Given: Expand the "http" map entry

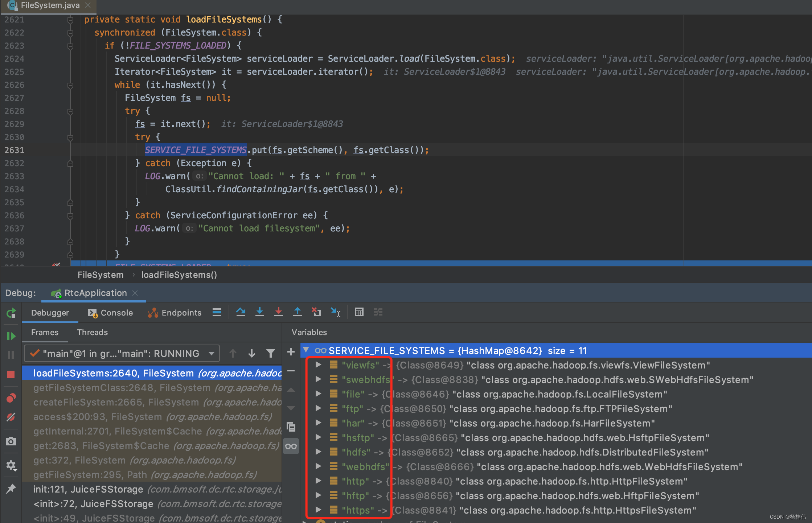Looking at the screenshot, I should [x=318, y=481].
